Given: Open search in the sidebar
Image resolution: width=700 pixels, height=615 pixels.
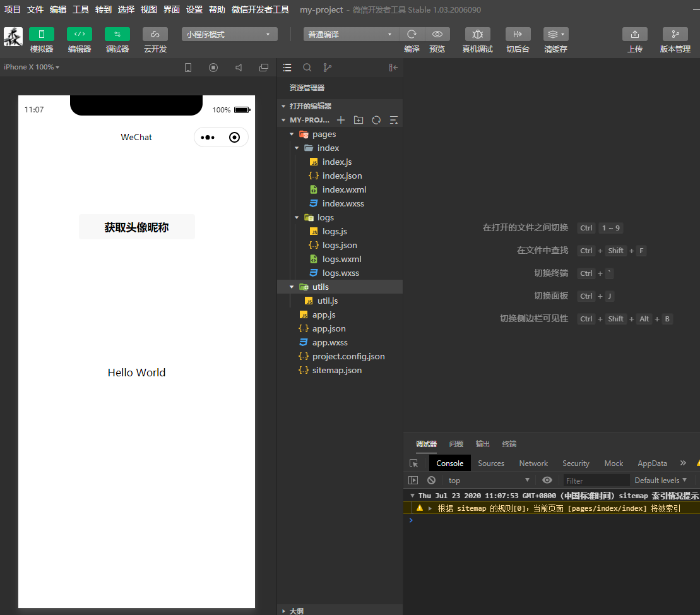Looking at the screenshot, I should 307,68.
